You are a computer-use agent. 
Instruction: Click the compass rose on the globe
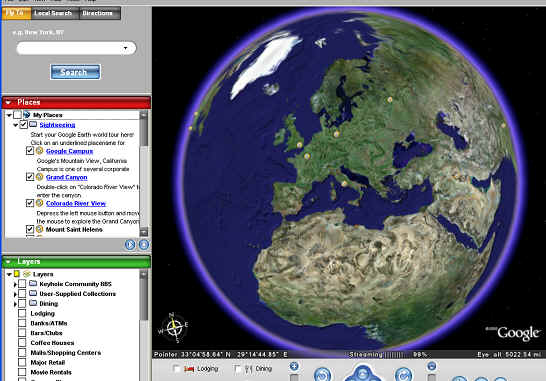tap(173, 328)
